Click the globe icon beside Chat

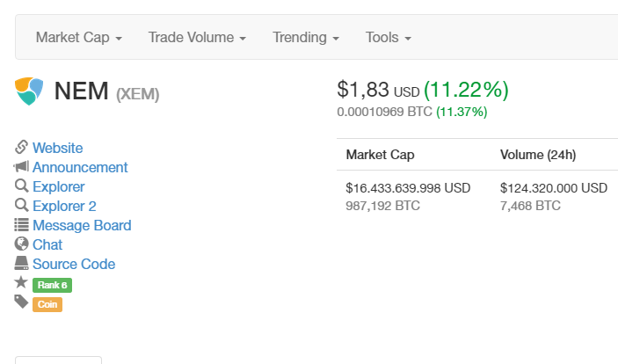click(22, 244)
